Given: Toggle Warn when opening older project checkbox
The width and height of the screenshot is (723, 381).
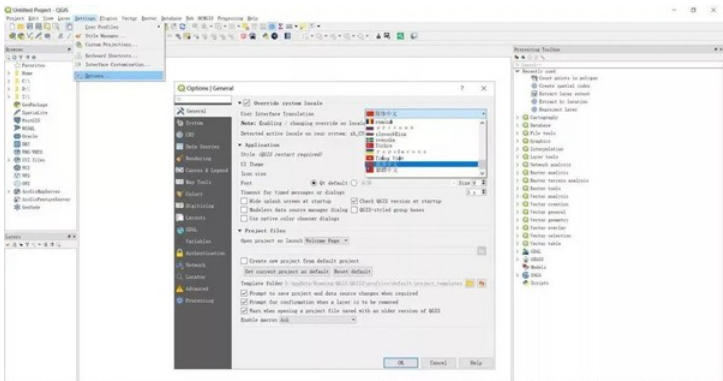Looking at the screenshot, I should pyautogui.click(x=244, y=311).
